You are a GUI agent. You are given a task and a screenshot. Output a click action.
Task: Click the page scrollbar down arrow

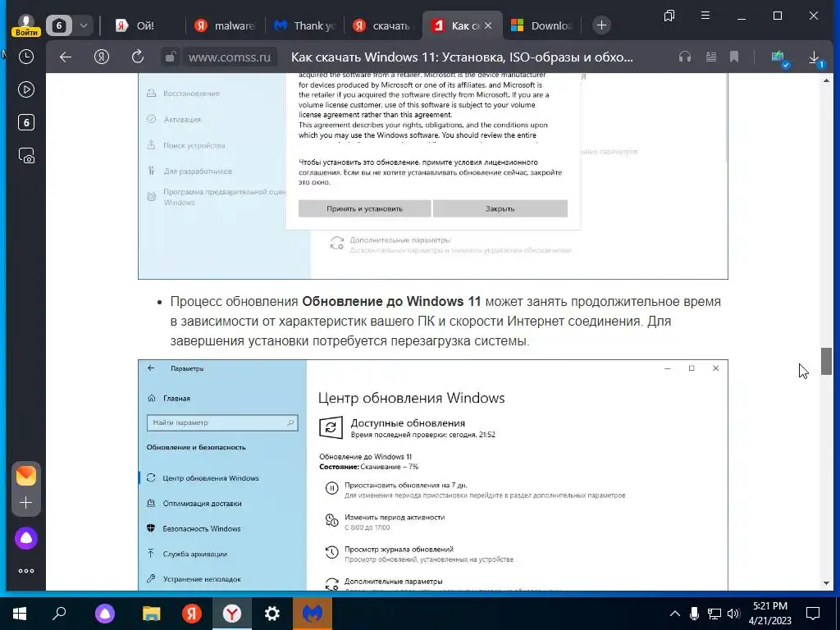[826, 583]
